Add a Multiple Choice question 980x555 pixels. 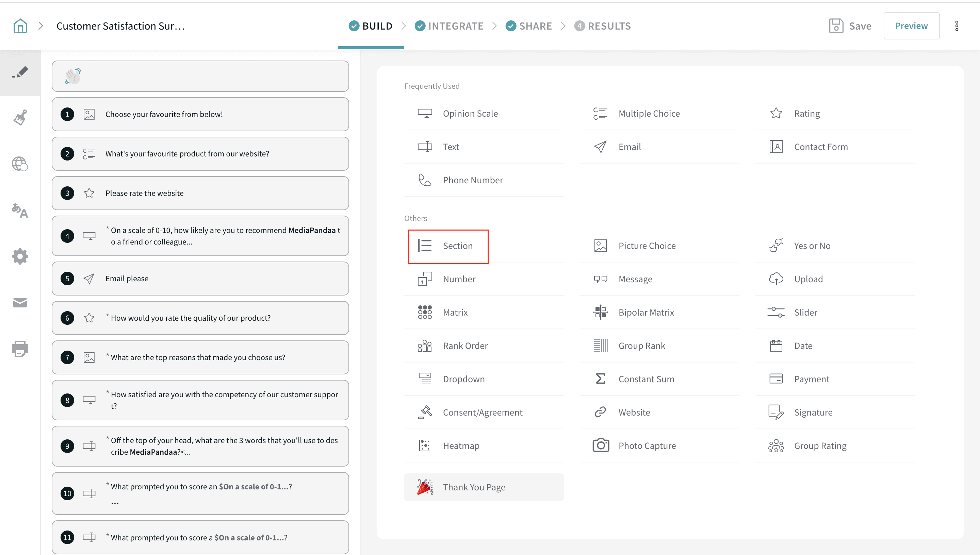tap(649, 114)
